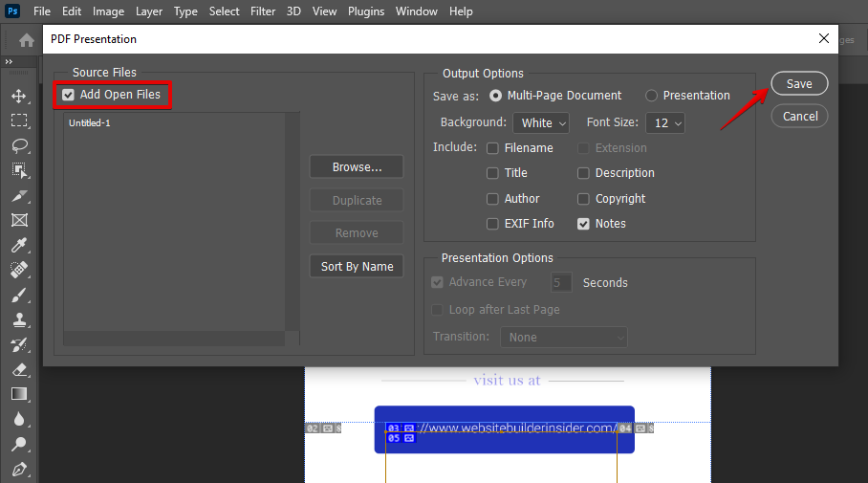This screenshot has height=483, width=868.
Task: Open the Filter menu
Action: (x=262, y=11)
